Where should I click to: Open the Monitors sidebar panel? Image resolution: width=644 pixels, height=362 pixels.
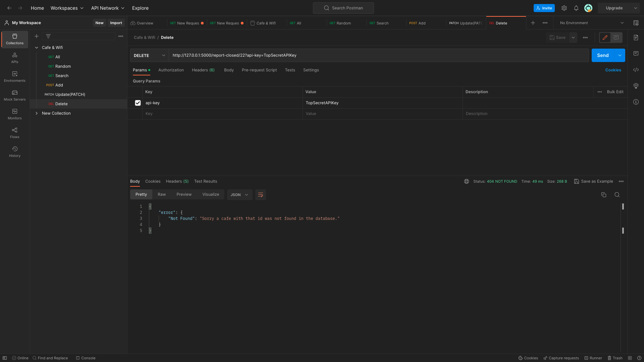pyautogui.click(x=14, y=114)
